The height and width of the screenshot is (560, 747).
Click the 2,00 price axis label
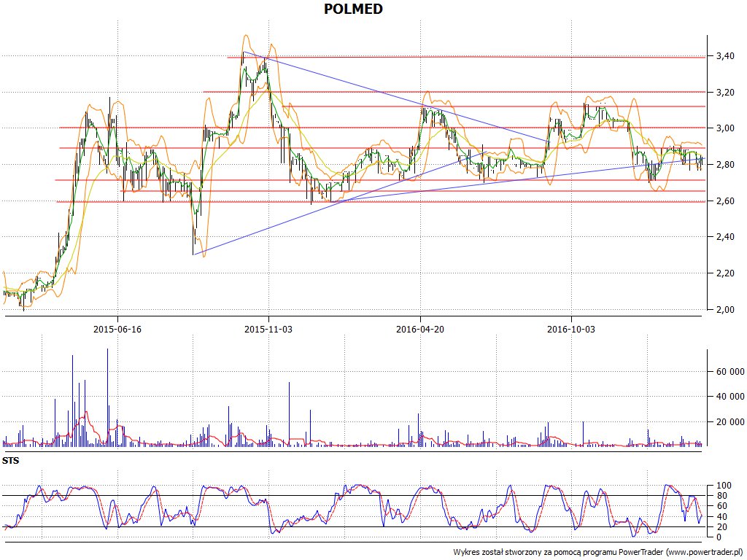(724, 309)
